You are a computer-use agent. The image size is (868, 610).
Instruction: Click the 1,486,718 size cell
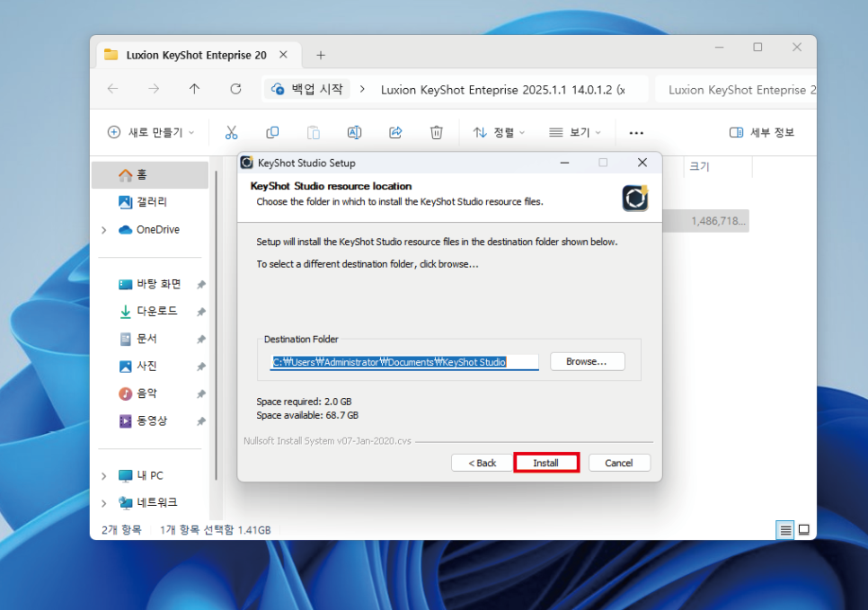click(x=718, y=221)
